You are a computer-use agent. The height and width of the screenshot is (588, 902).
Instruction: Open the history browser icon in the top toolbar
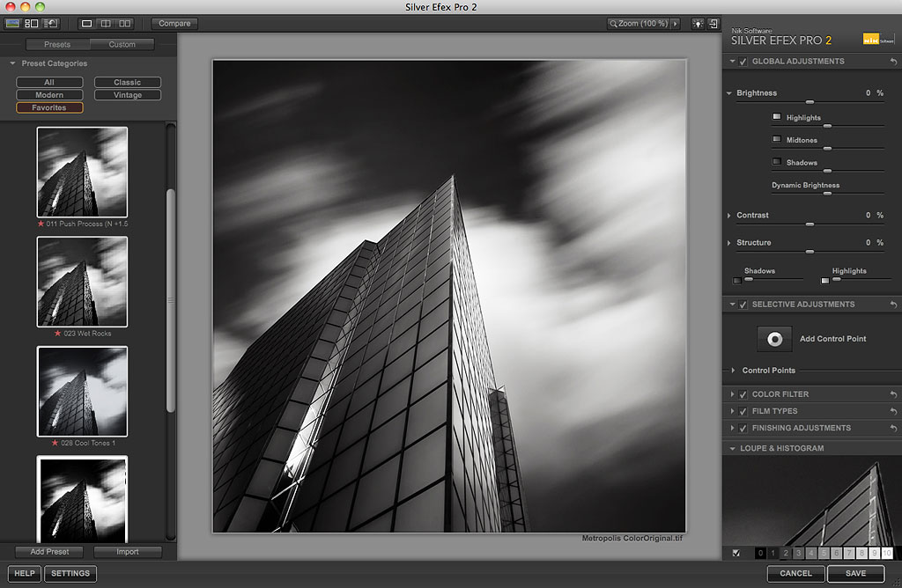tap(51, 24)
